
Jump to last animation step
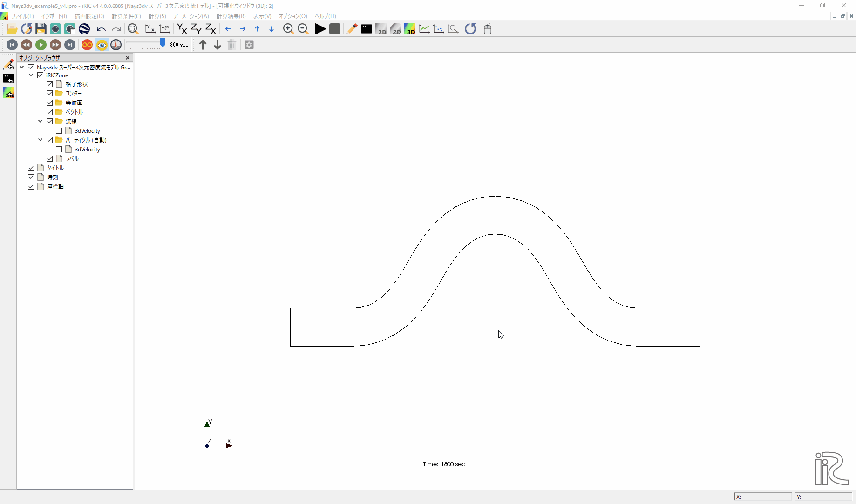70,45
